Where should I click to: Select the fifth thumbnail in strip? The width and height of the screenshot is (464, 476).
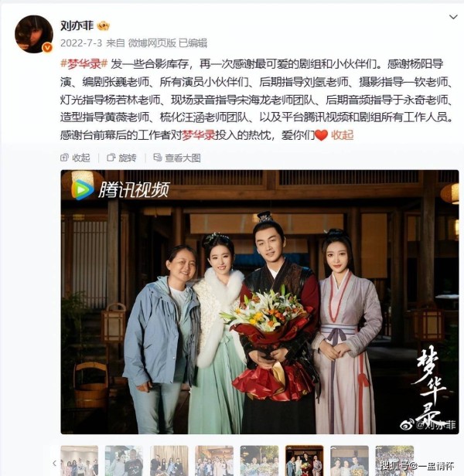click(x=259, y=461)
